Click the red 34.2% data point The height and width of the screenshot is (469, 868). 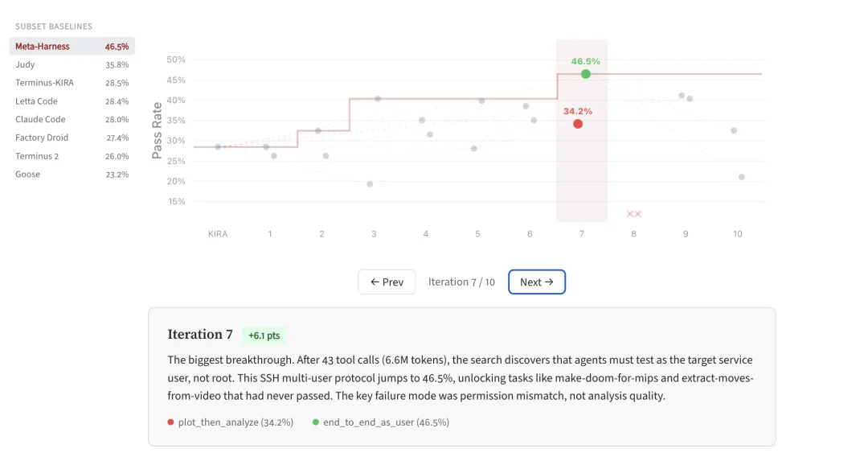click(578, 124)
